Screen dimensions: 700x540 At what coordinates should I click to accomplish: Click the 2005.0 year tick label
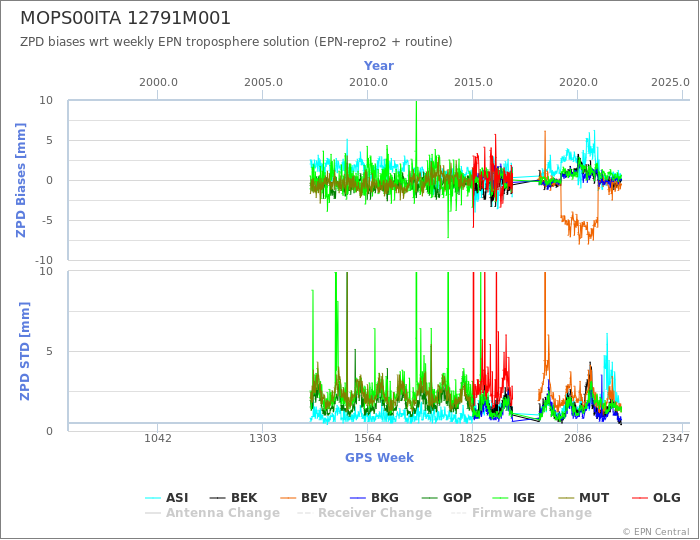pos(263,83)
